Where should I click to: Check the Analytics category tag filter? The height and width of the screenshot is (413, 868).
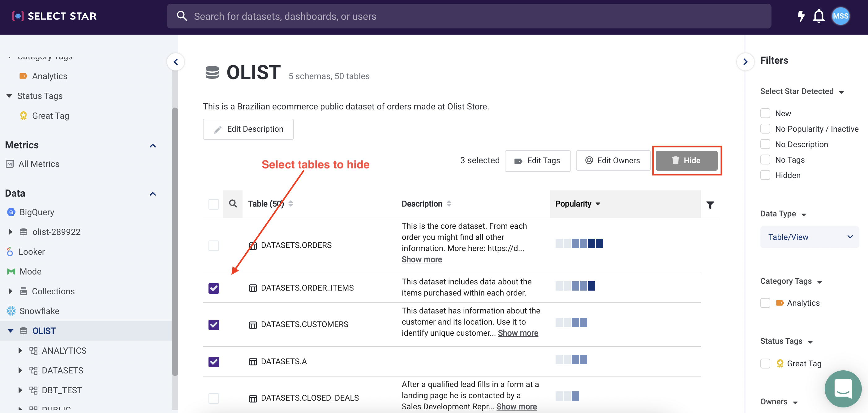tap(765, 303)
